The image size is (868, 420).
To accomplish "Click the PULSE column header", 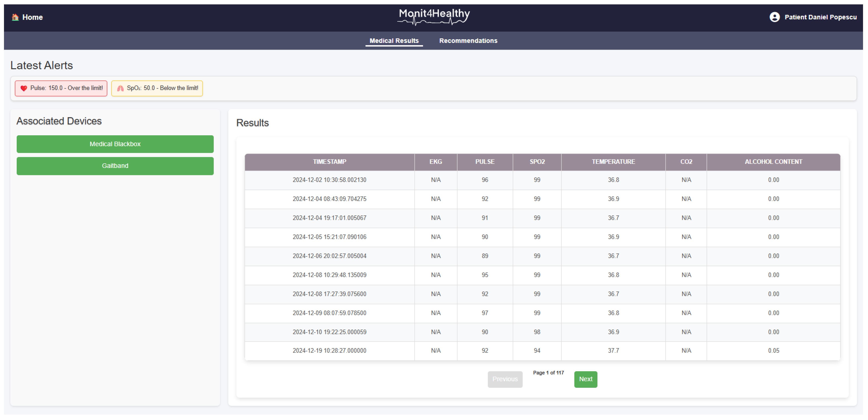I will 485,162.
